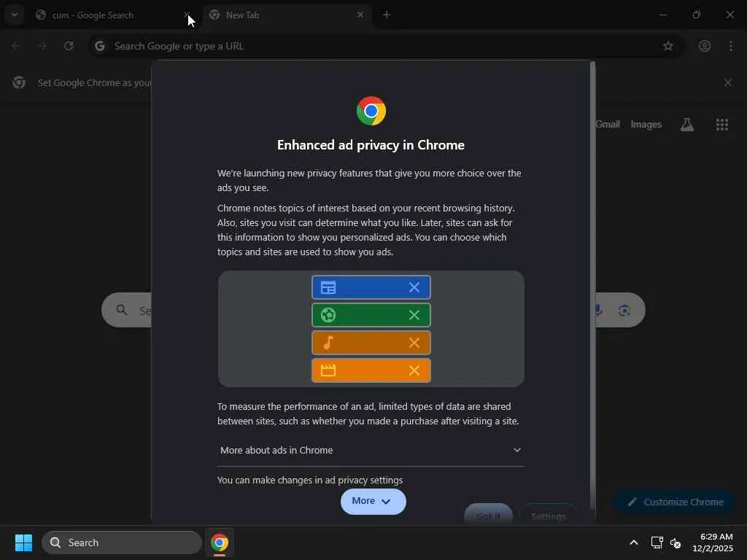
Task: Open a new tab with plus button
Action: point(387,15)
